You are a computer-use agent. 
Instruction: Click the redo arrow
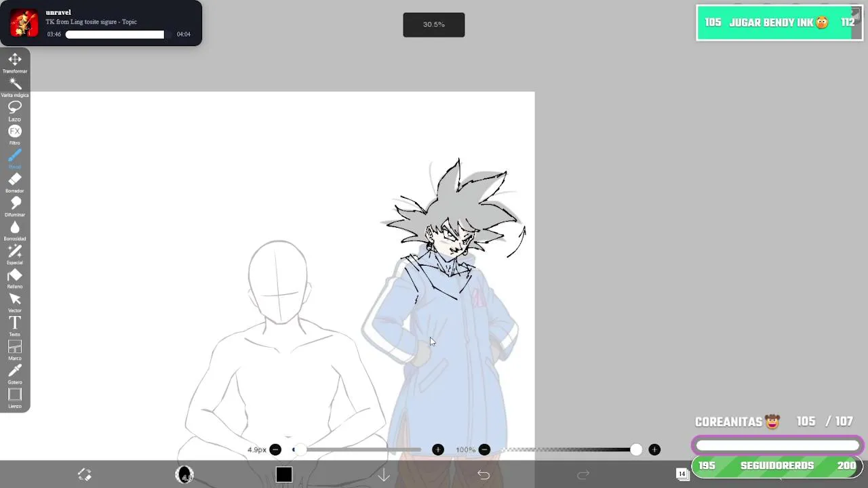pyautogui.click(x=583, y=474)
